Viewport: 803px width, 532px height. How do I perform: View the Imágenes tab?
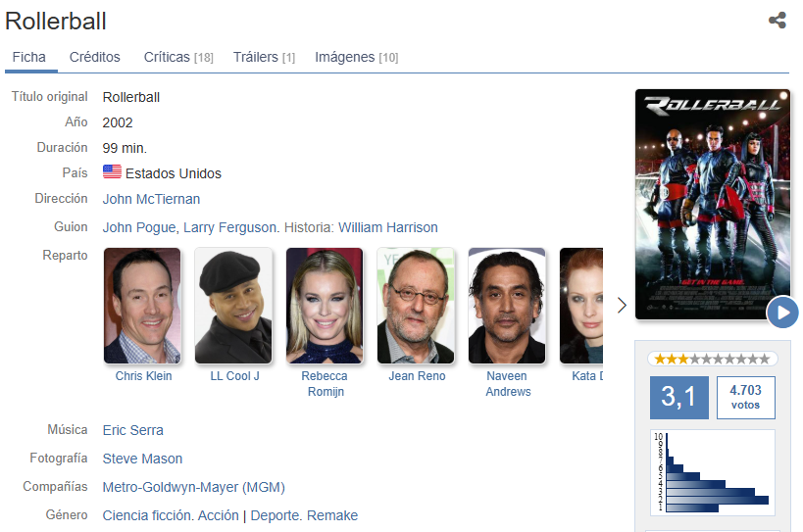357,57
